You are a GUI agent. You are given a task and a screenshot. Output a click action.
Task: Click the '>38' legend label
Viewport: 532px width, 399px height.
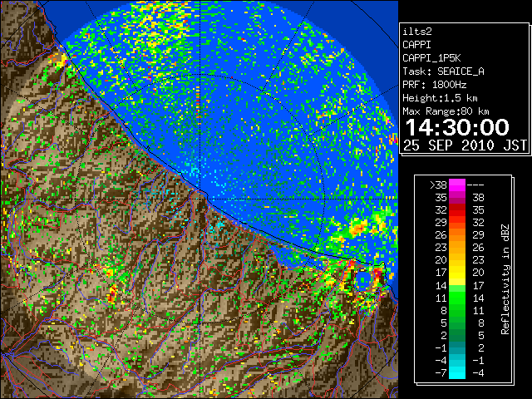pos(438,185)
